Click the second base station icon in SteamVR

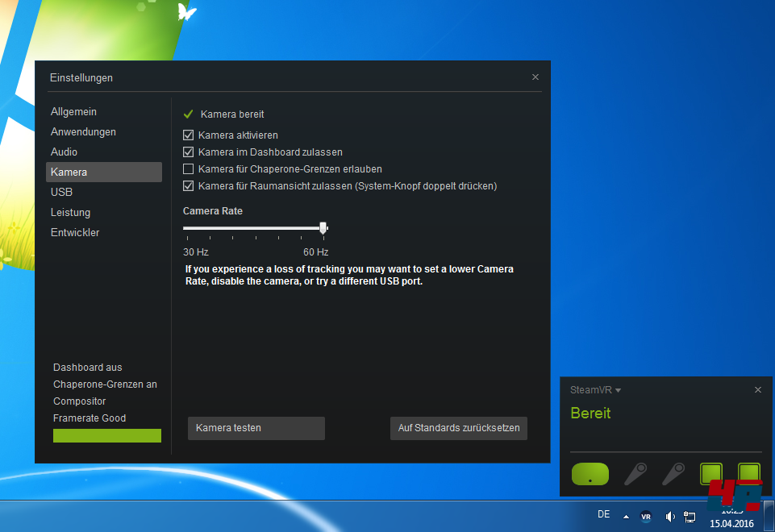tap(748, 474)
